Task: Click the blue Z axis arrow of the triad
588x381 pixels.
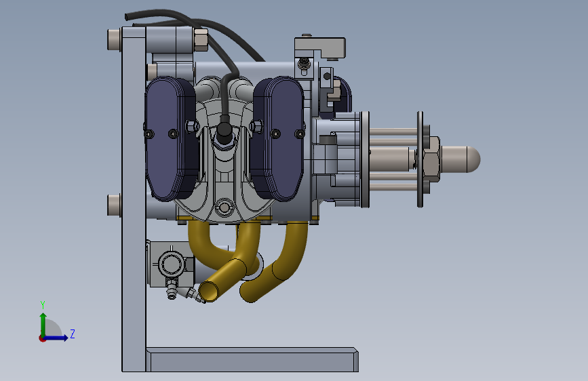Action: click(57, 338)
